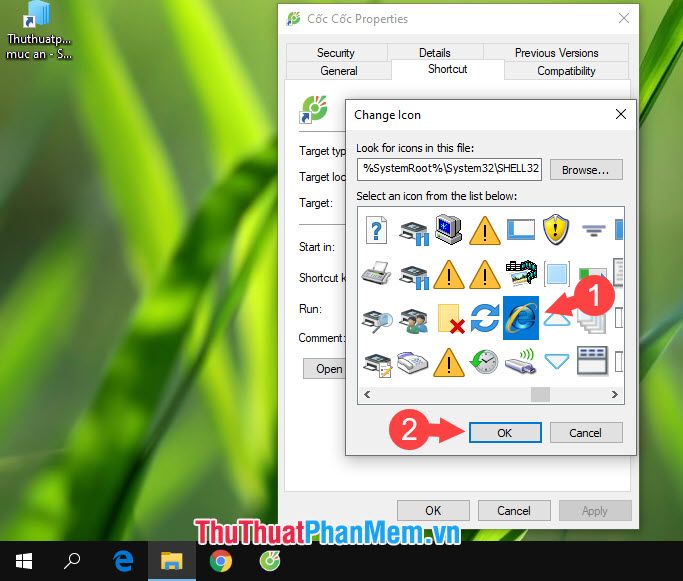Click the icon list right scroll arrow
683x581 pixels.
click(615, 395)
